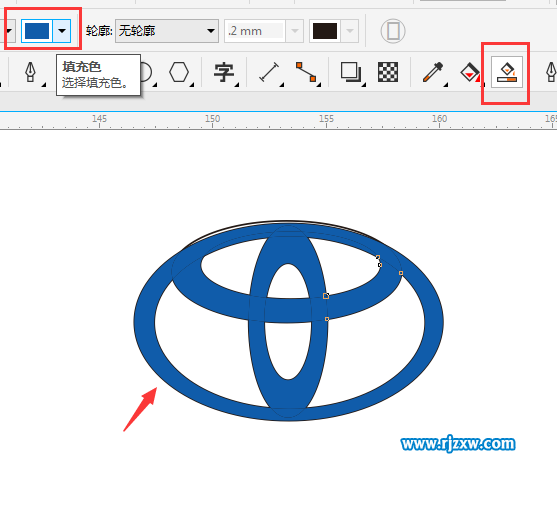557x505 pixels.
Task: Select the Connector tool with orange nodes
Action: coord(306,72)
